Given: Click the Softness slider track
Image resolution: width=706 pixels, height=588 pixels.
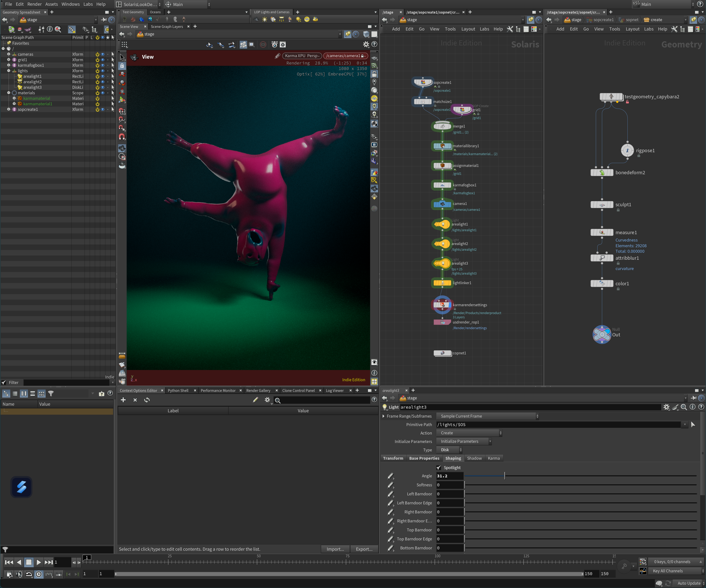Looking at the screenshot, I should coord(581,485).
